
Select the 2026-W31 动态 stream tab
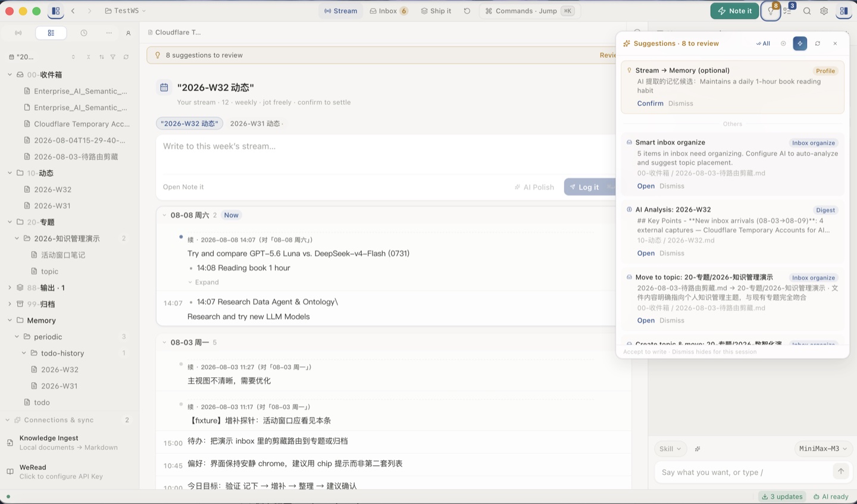click(x=255, y=124)
